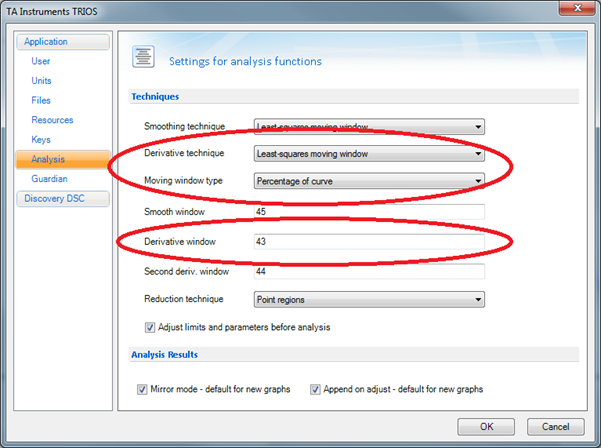Select the highlighted Analysis page
Viewport: 601px width, 448px height.
tap(63, 159)
